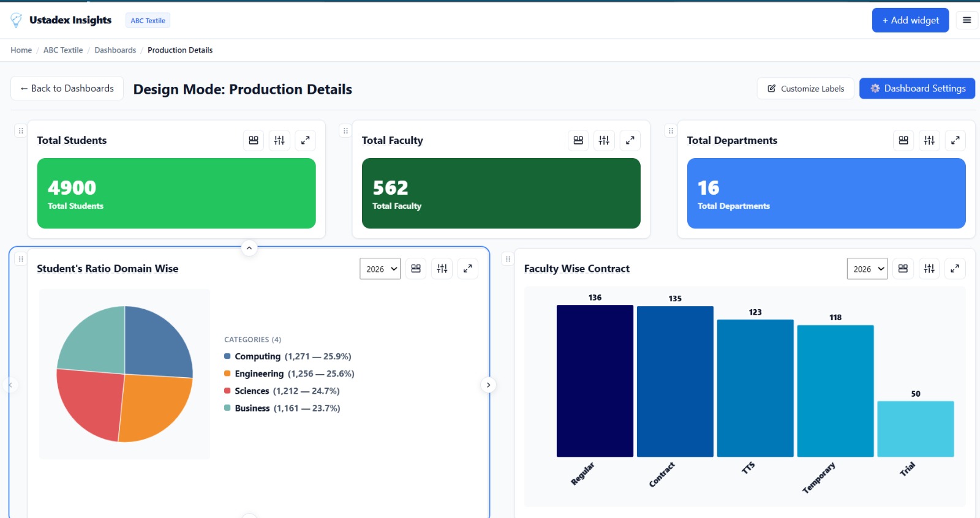
Task: Open Dashboard Settings
Action: pyautogui.click(x=917, y=88)
